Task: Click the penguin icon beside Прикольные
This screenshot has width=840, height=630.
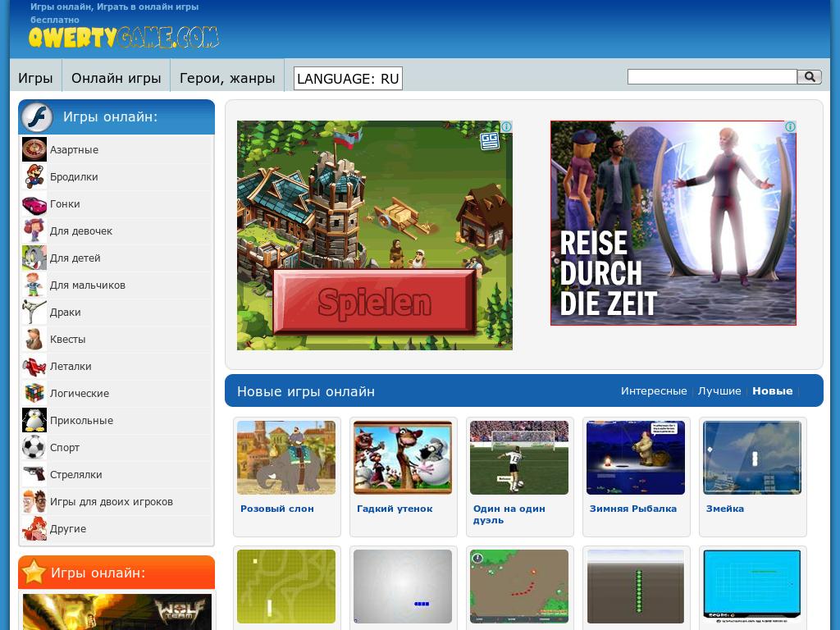Action: click(34, 421)
